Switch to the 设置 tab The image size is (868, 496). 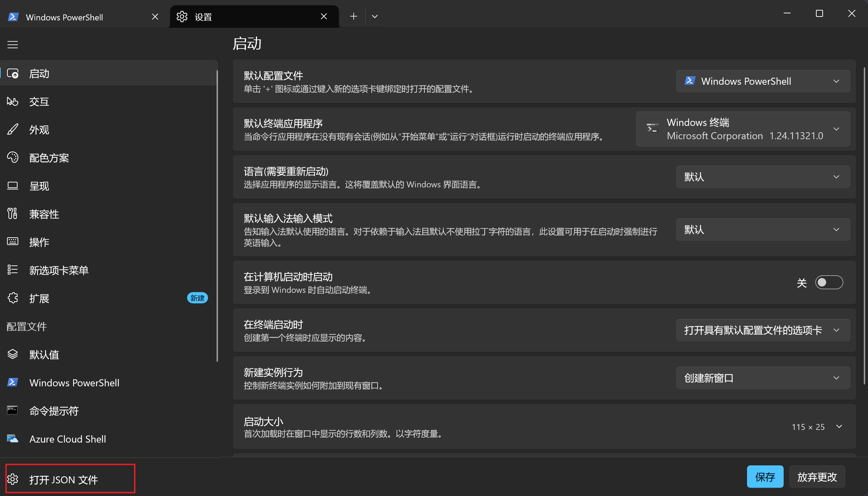click(255, 17)
